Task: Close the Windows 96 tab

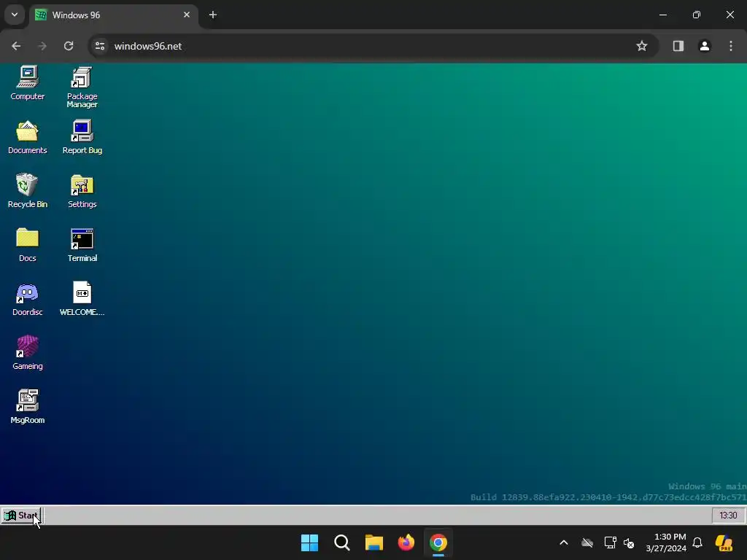Action: coord(187,15)
